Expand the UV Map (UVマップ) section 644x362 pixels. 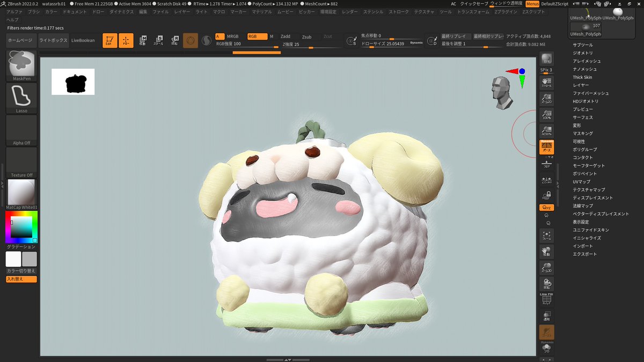[581, 182]
